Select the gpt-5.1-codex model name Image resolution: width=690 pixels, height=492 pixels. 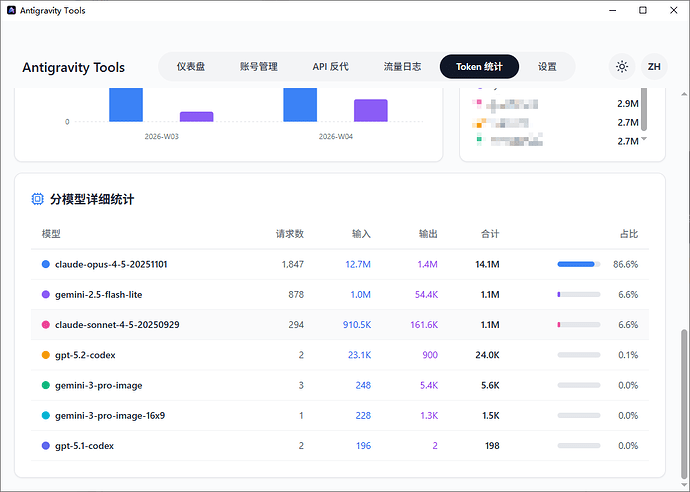tap(84, 446)
